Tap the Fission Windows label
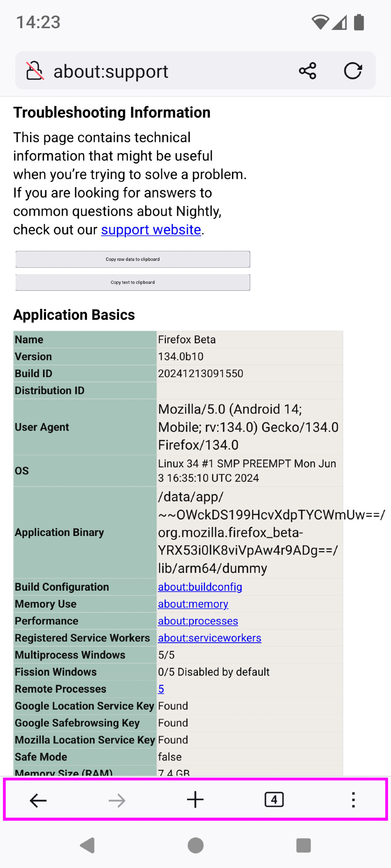The image size is (391, 868). point(56,672)
